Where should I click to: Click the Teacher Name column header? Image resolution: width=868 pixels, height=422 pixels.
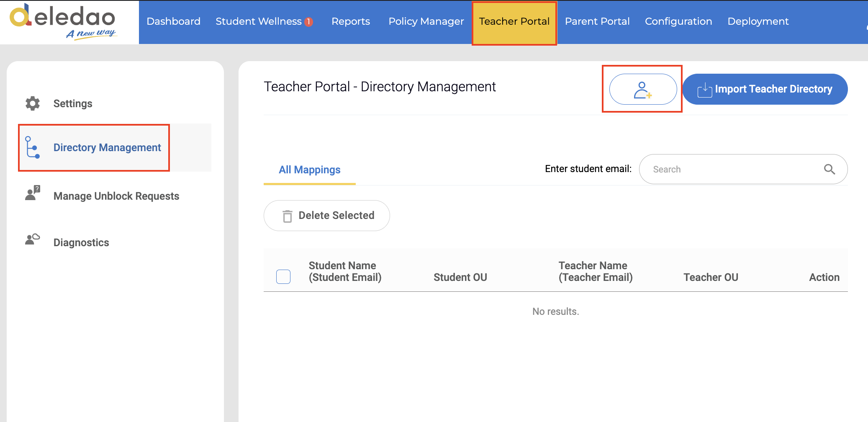pyautogui.click(x=596, y=271)
